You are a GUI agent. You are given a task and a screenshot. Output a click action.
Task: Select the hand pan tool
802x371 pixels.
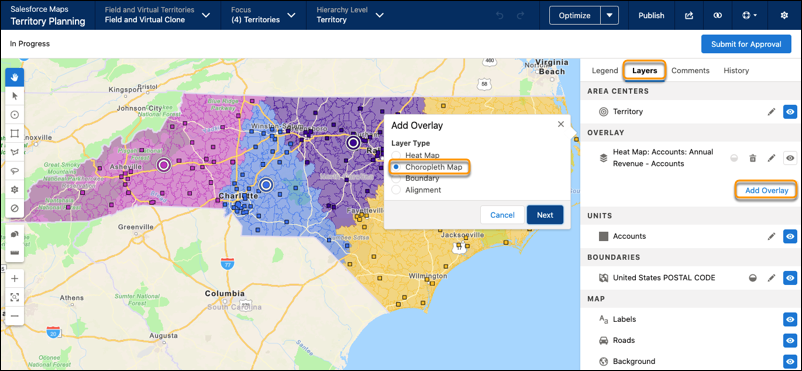(x=14, y=77)
